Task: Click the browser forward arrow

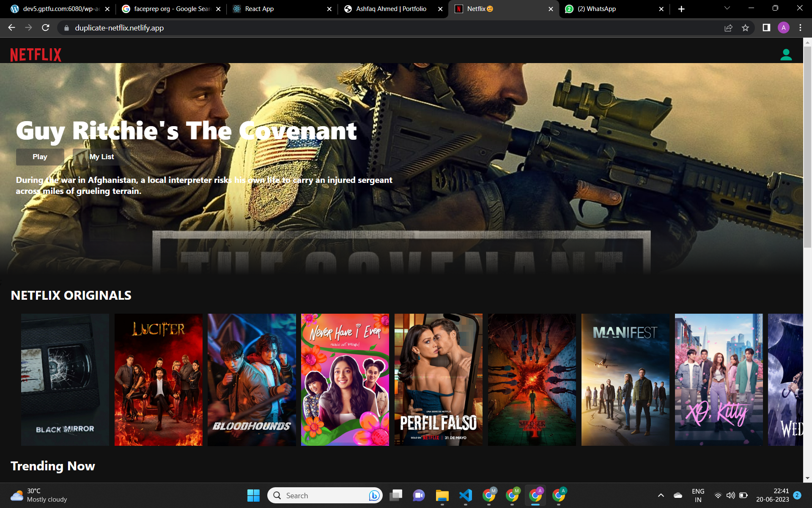Action: 28,28
